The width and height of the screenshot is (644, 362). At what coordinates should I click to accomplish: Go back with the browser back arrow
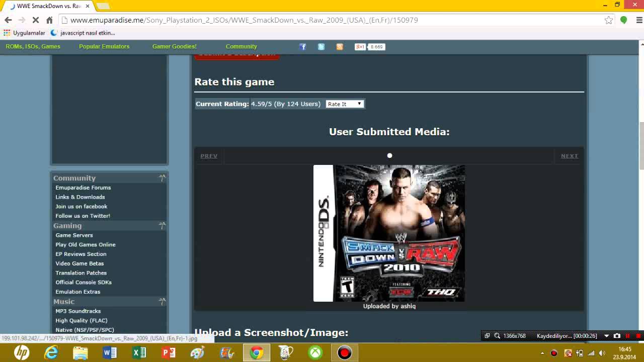tap(8, 20)
